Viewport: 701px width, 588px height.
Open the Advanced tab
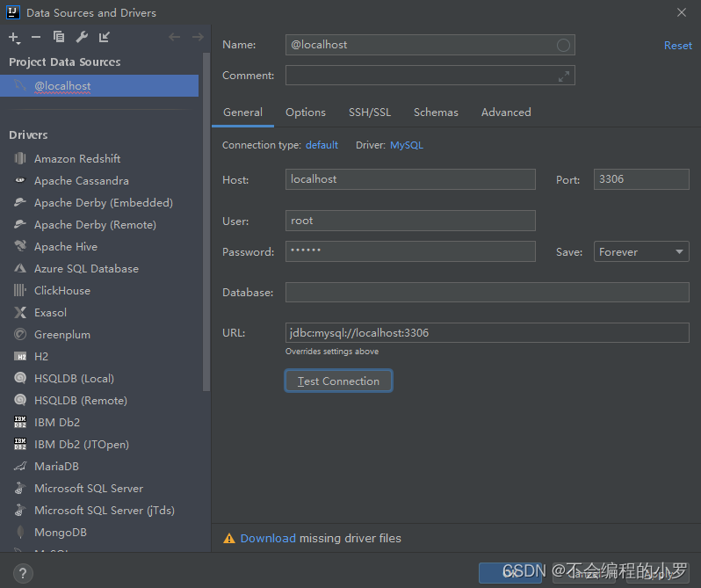[506, 113]
